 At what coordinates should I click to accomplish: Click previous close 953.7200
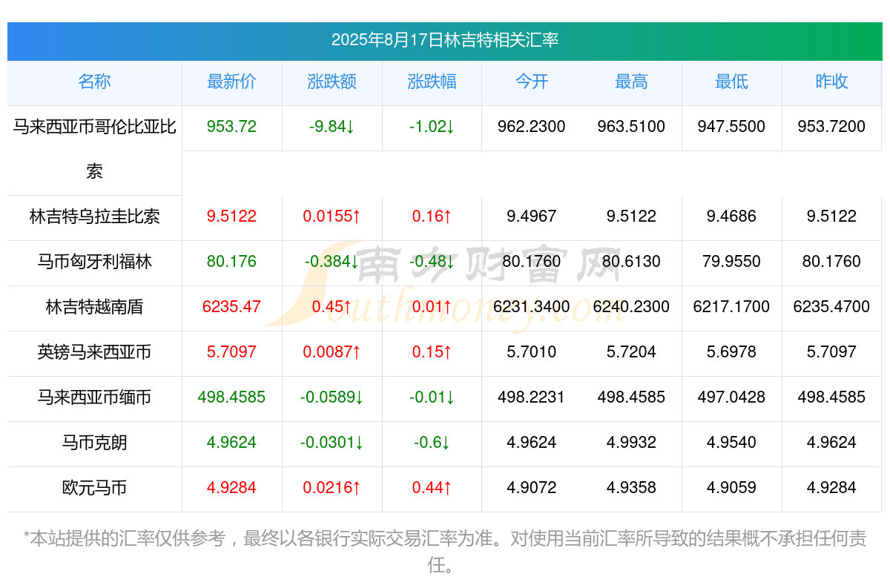831,127
